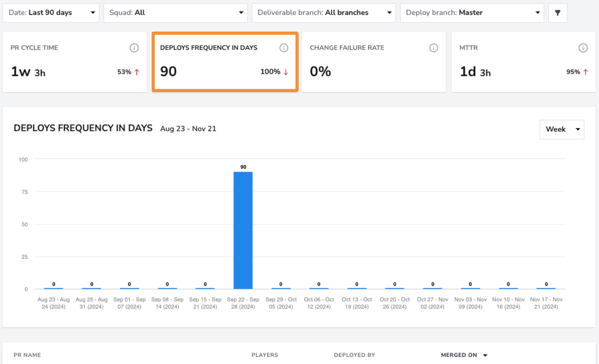This screenshot has height=364, width=599.
Task: Select the MTTR metric card
Action: click(523, 62)
